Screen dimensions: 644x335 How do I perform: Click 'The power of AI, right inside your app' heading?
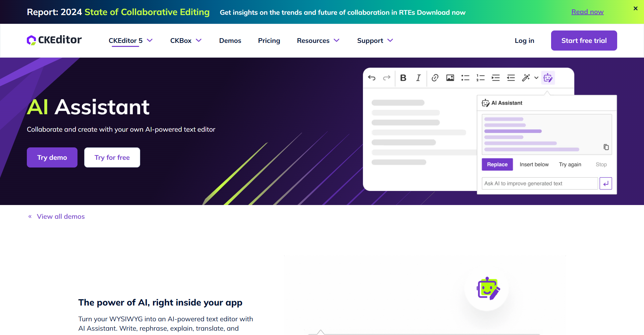pos(160,303)
